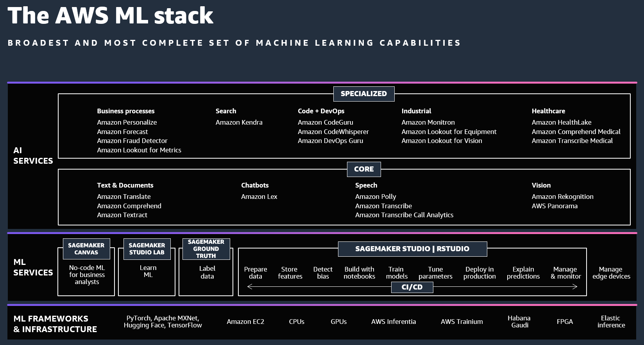Select the SageMaker Studio Lab label
Image resolution: width=644 pixels, height=345 pixels.
[x=147, y=249]
